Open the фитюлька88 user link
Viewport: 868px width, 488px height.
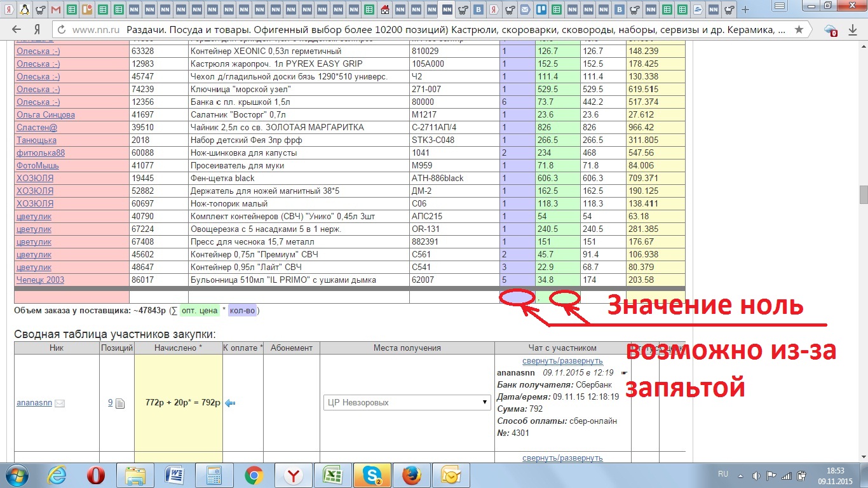(x=40, y=153)
